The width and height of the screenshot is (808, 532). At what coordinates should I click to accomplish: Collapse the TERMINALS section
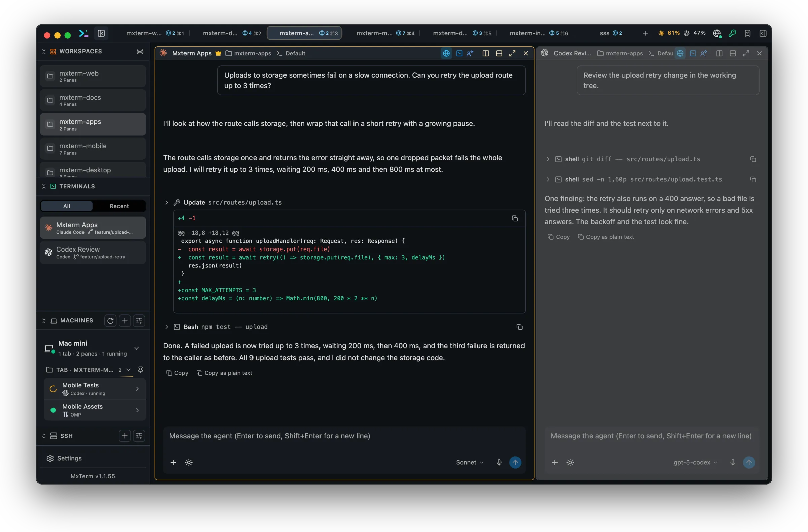tap(44, 187)
